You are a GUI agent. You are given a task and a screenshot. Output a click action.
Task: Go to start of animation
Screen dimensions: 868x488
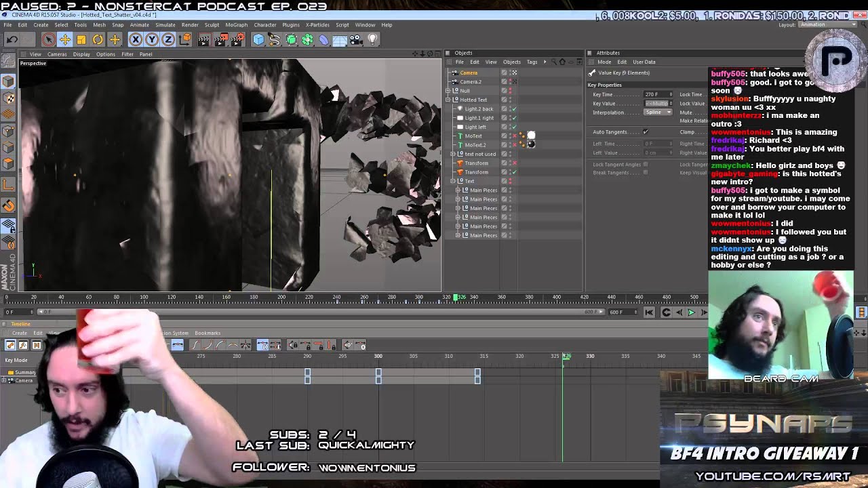point(649,312)
